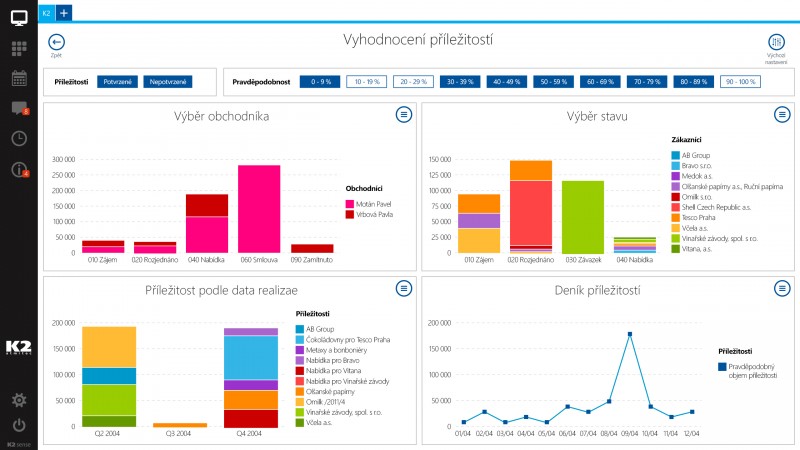Open the clock history icon in sidebar
Screen dimensions: 800x450
(x=19, y=138)
